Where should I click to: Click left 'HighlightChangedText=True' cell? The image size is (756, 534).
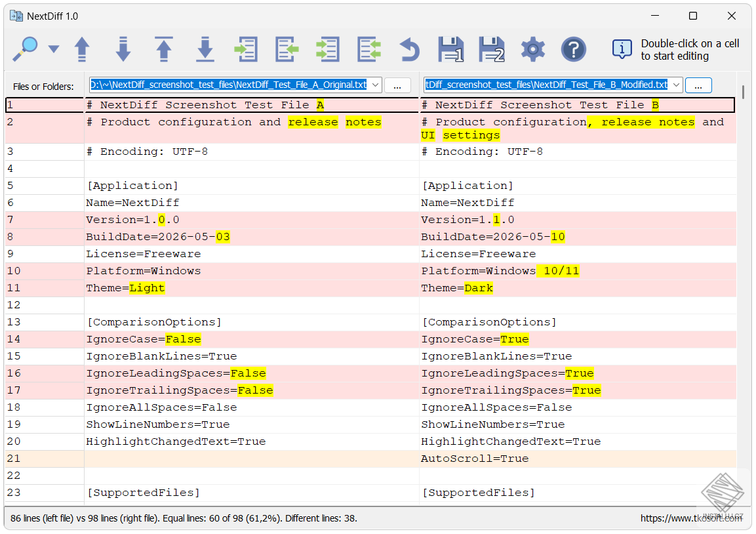pyautogui.click(x=251, y=442)
